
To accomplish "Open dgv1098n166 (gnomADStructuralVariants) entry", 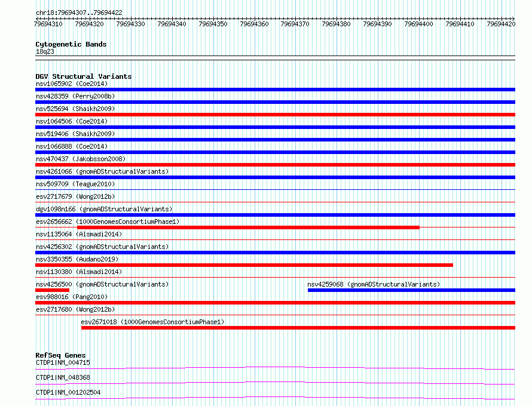I will pyautogui.click(x=104, y=209).
